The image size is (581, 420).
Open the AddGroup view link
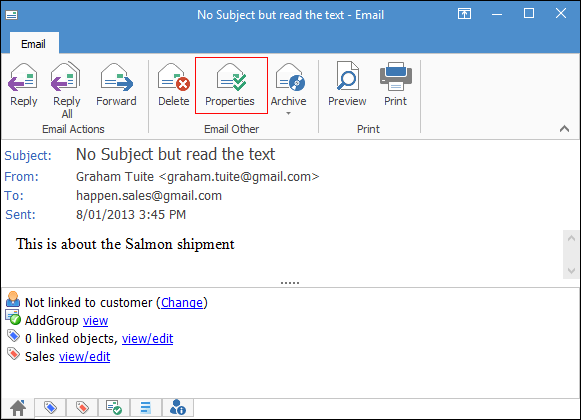(x=95, y=320)
